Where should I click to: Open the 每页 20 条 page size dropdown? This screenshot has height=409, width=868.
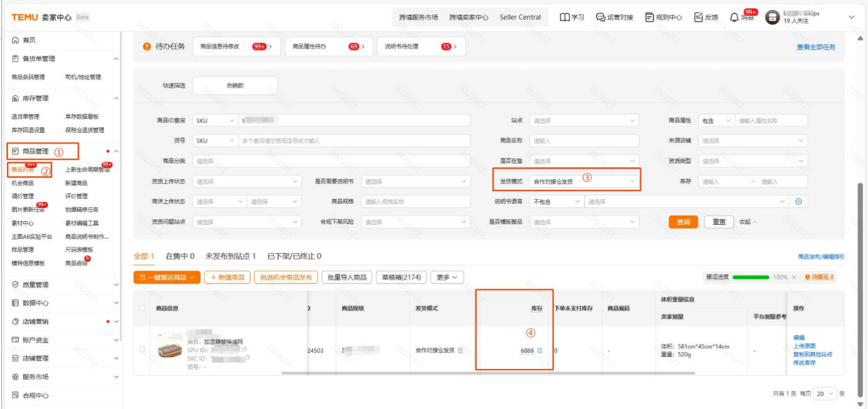pyautogui.click(x=826, y=394)
